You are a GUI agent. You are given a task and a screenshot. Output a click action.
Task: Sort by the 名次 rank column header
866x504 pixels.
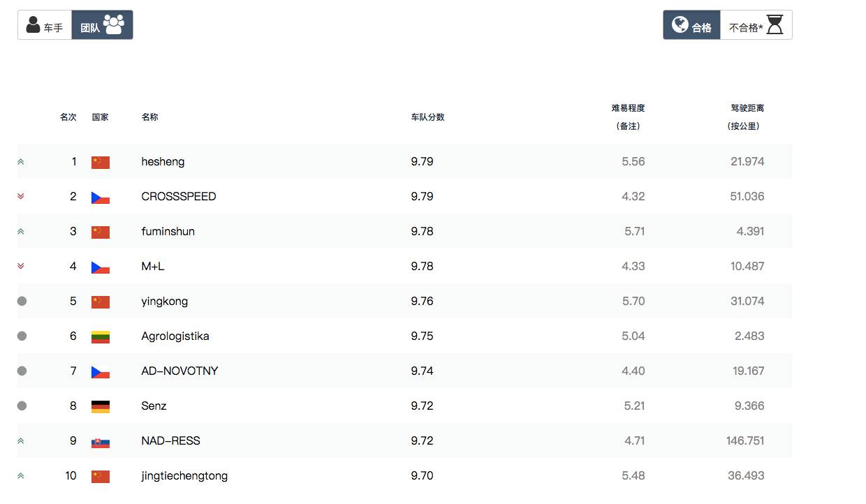68,117
